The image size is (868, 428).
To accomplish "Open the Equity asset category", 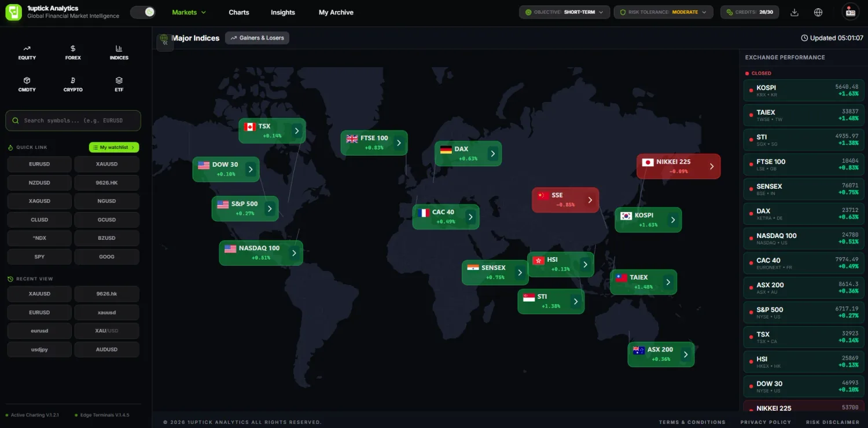I will point(27,52).
